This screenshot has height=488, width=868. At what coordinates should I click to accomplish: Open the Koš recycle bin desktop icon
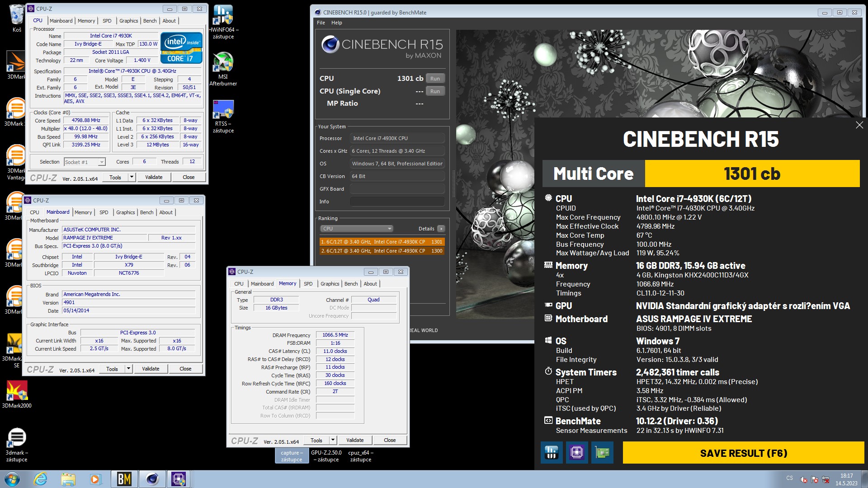pyautogui.click(x=17, y=18)
